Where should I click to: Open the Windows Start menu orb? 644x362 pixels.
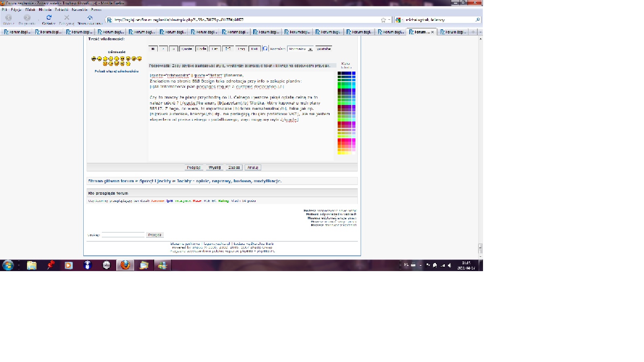tap(8, 265)
